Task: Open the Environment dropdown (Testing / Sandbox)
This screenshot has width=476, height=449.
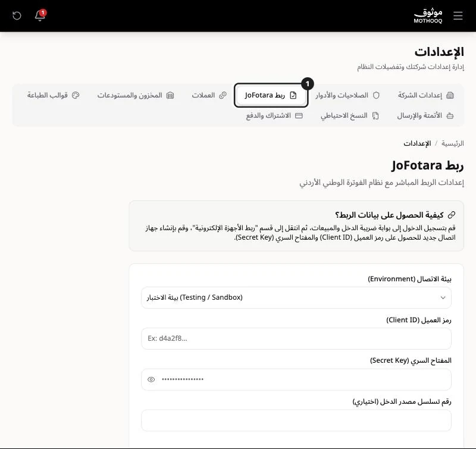Action: pyautogui.click(x=296, y=297)
